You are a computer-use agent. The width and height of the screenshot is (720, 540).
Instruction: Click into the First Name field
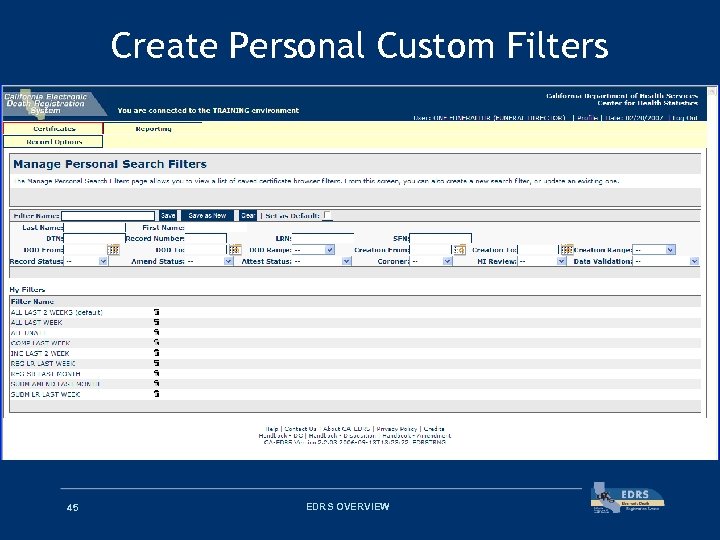click(x=216, y=227)
